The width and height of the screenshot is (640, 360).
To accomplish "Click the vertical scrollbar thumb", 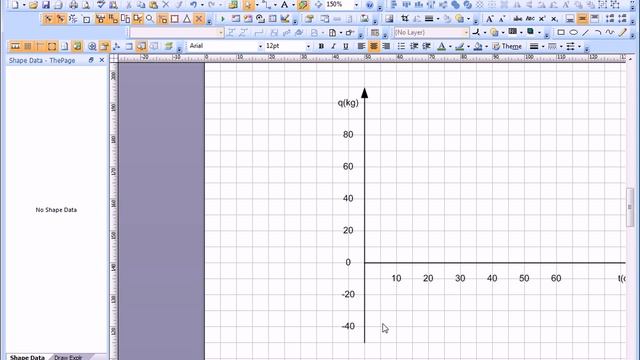I will [x=630, y=207].
